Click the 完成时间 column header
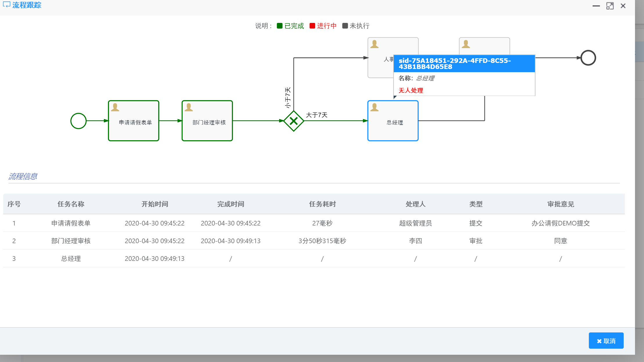The height and width of the screenshot is (362, 644). [231, 204]
